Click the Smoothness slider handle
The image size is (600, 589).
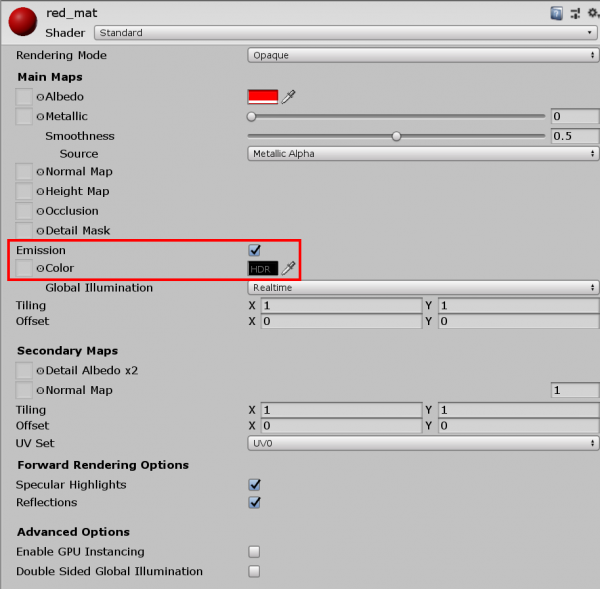click(x=397, y=136)
